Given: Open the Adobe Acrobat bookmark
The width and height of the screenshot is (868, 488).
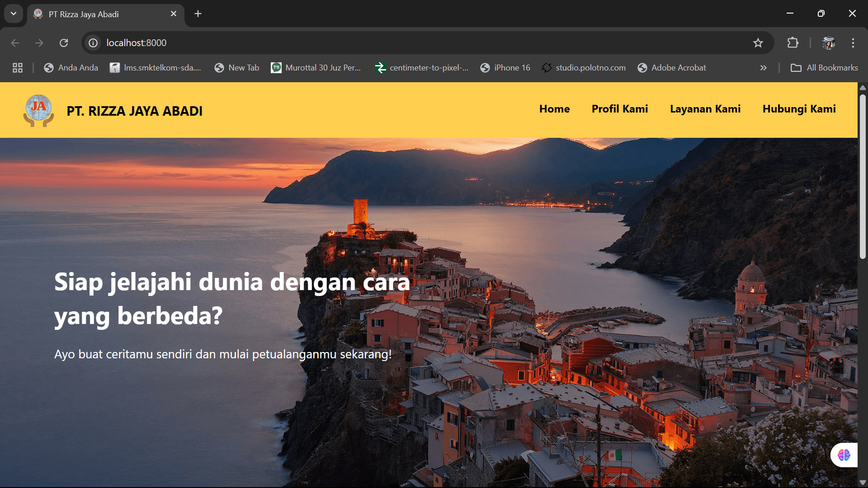Looking at the screenshot, I should point(672,68).
